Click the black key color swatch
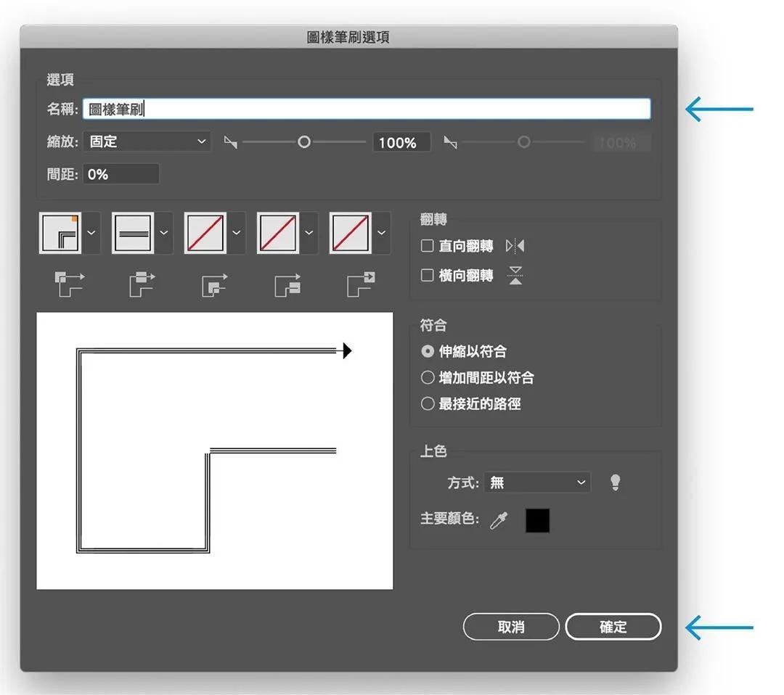Viewport: 784px width, 695px height. click(x=537, y=520)
